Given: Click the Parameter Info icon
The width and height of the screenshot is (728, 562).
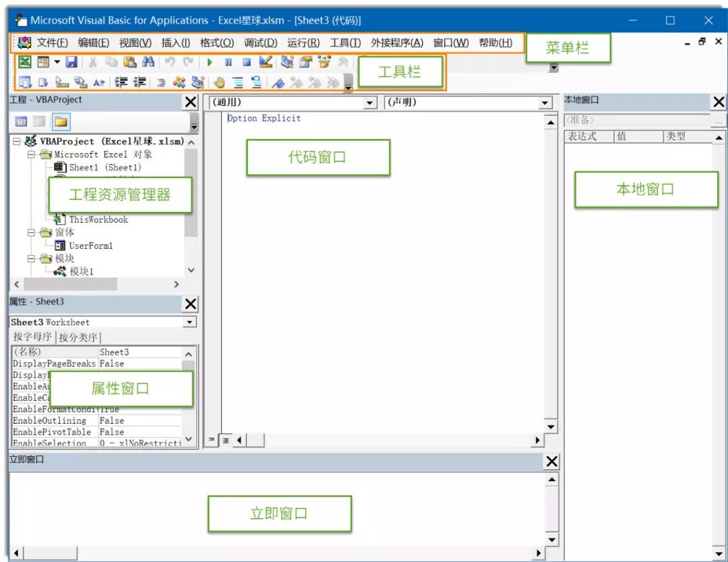Looking at the screenshot, I should [81, 82].
